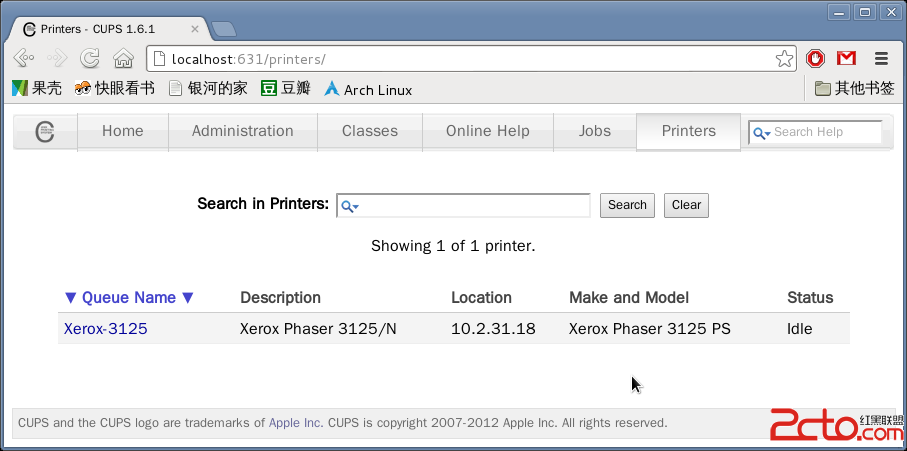Click the Make and Model column header
The image size is (907, 451).
coord(629,298)
